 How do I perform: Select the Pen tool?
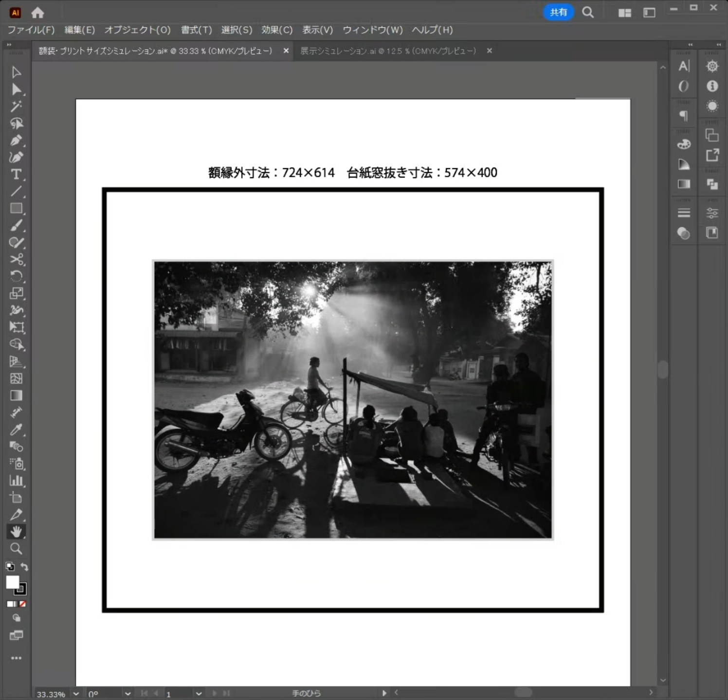(x=16, y=141)
